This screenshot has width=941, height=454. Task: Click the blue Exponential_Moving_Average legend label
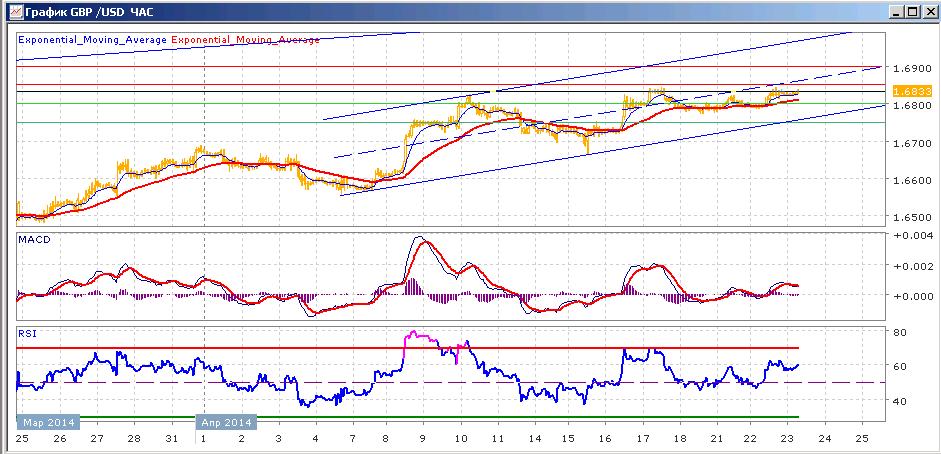tap(92, 40)
